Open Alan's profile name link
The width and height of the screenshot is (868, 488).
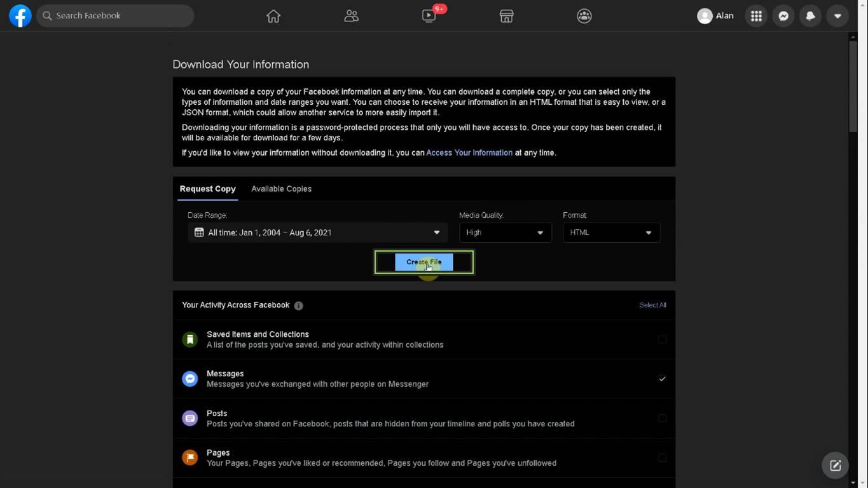coord(724,16)
